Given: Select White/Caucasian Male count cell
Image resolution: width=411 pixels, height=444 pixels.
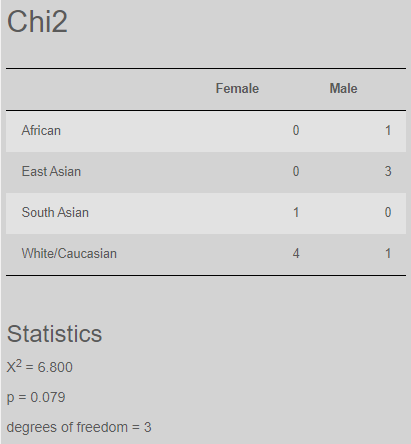Looking at the screenshot, I should click(388, 254).
